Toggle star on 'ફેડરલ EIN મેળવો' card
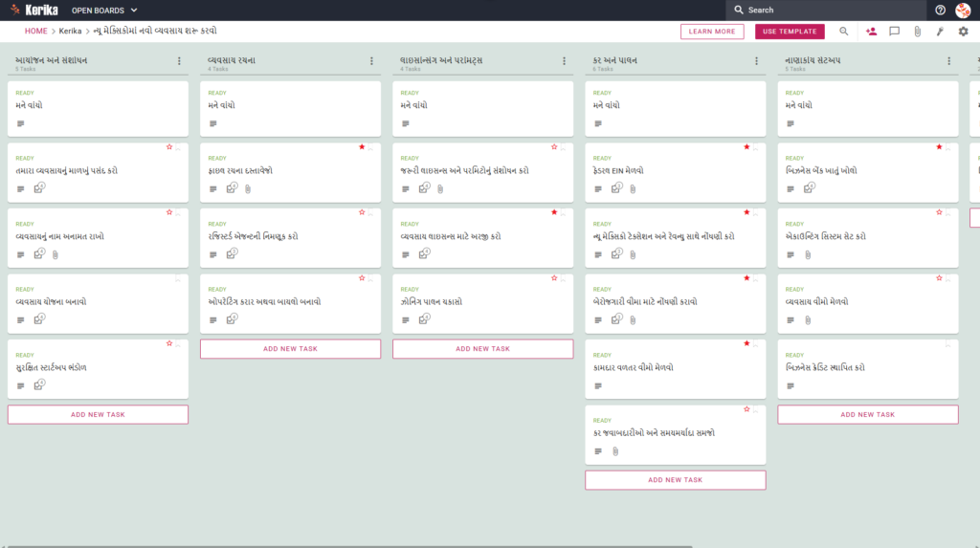980x548 pixels. pos(746,147)
